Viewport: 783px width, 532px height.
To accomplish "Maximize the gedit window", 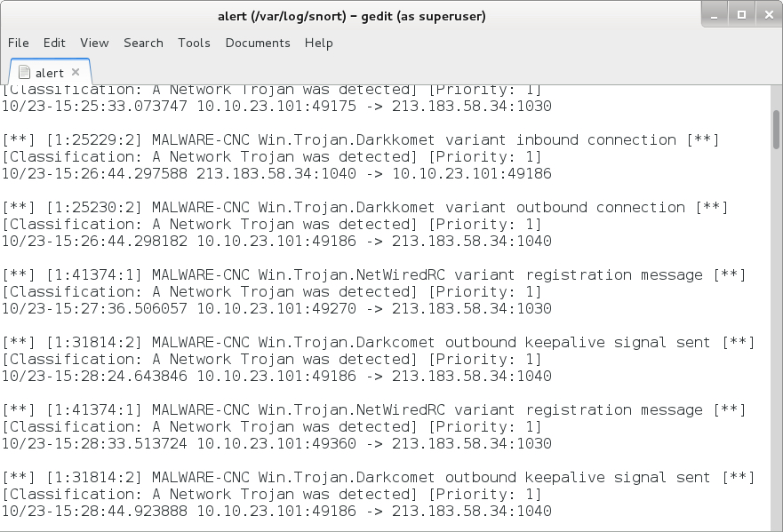I will (741, 15).
